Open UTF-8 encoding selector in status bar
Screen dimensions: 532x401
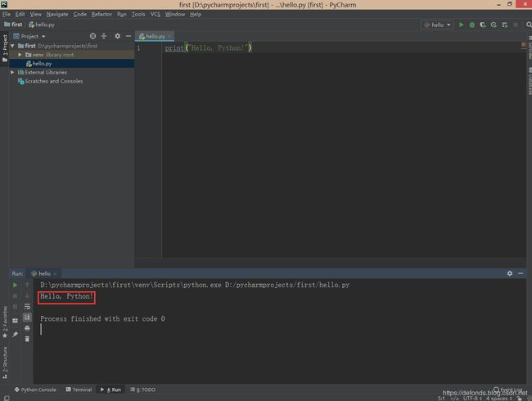472,399
